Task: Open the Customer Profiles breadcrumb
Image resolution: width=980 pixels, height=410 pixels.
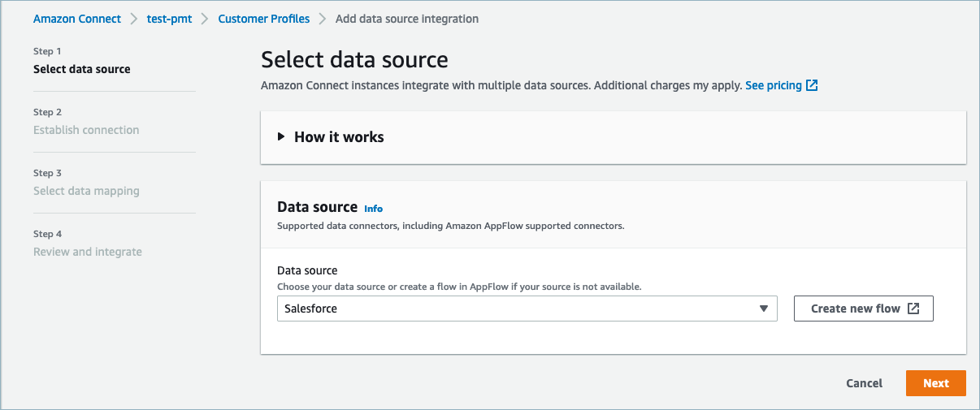Action: (264, 19)
